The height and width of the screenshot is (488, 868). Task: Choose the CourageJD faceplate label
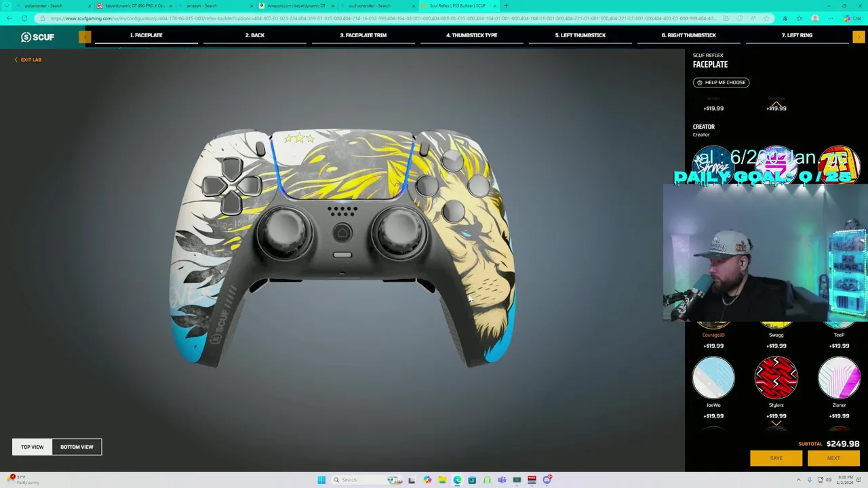pos(713,335)
